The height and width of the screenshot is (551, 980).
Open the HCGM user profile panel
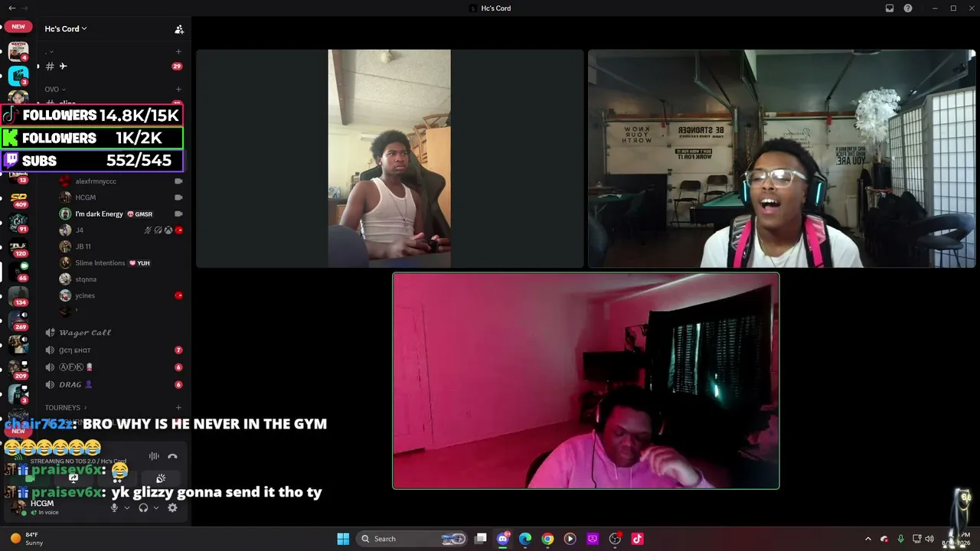[55, 507]
